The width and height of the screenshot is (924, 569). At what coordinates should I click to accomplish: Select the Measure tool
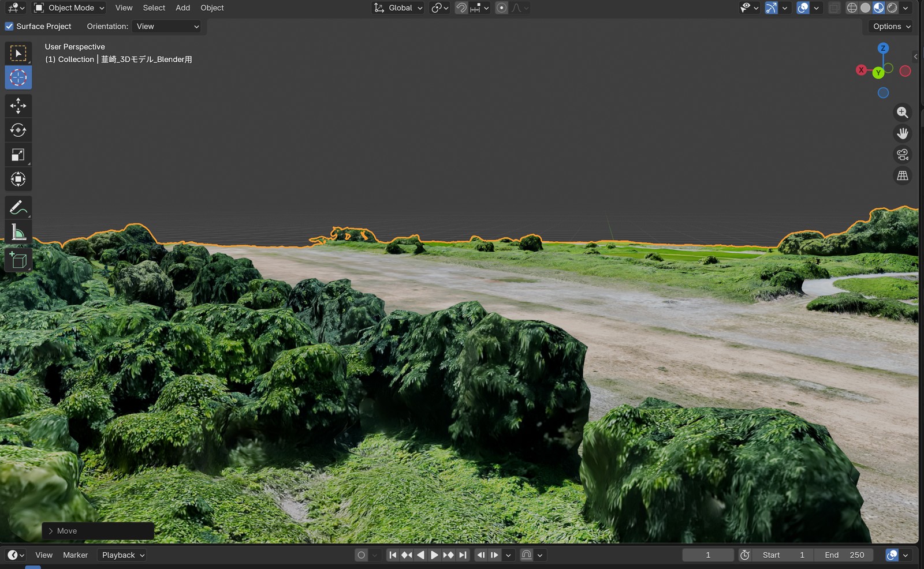point(18,232)
